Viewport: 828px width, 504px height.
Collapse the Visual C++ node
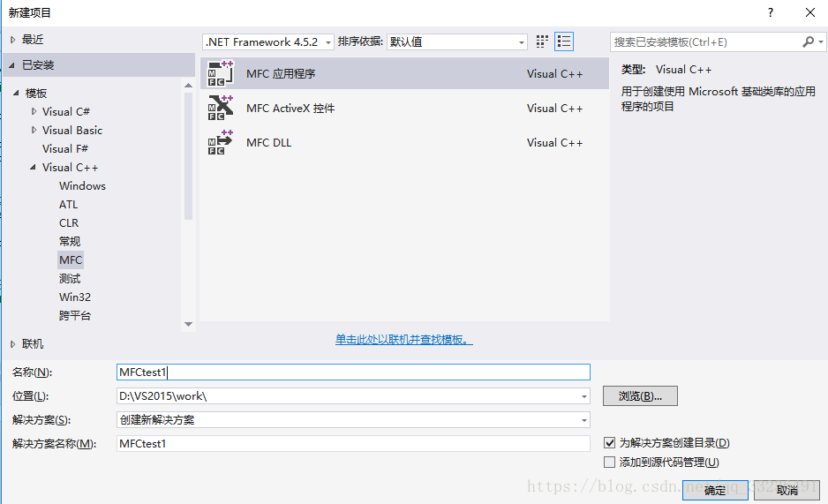pos(33,167)
